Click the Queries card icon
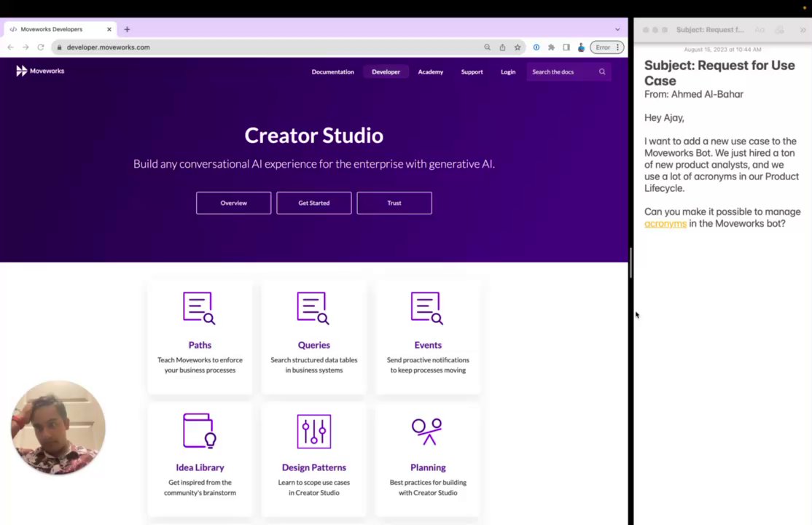 [313, 308]
